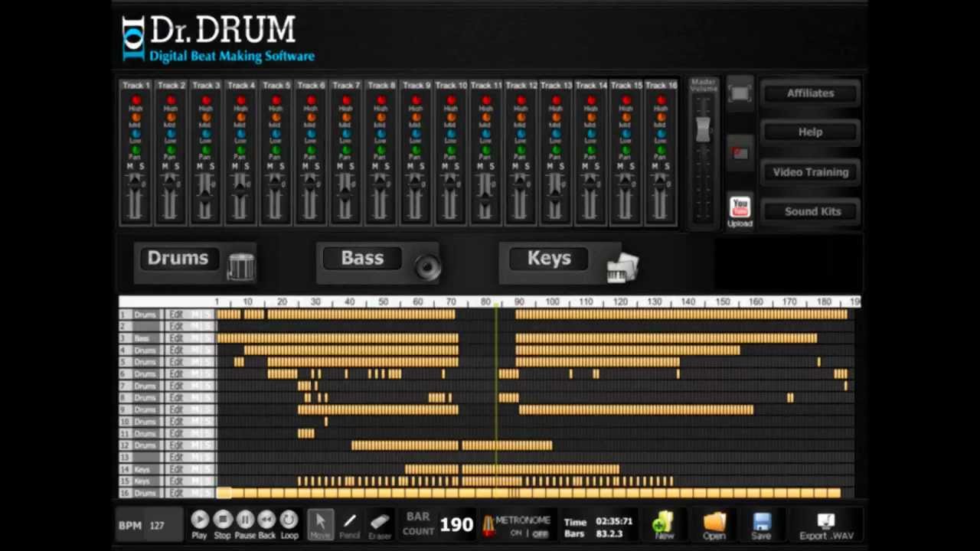Click the Track 9 volume fader
Viewport: 980px width, 551px height.
(415, 184)
